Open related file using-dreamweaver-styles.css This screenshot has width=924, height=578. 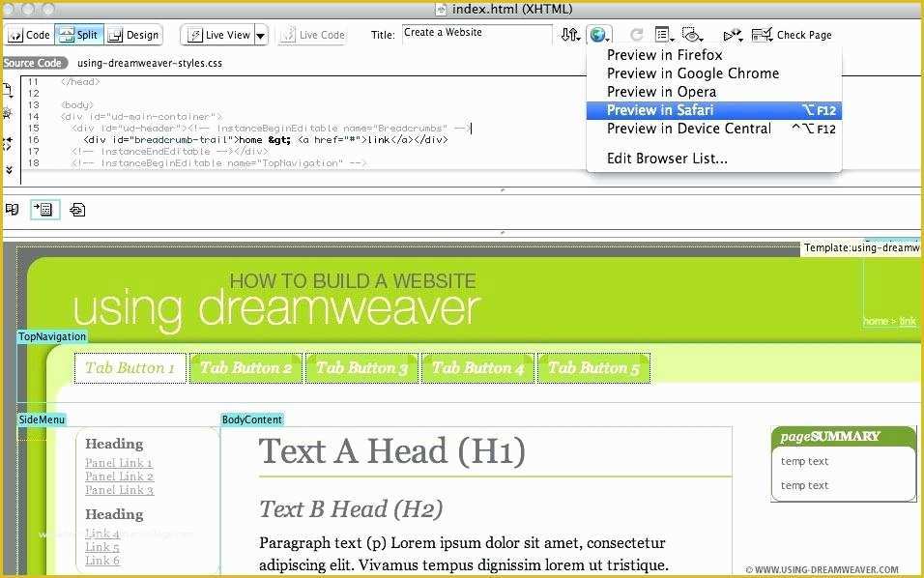pyautogui.click(x=150, y=63)
